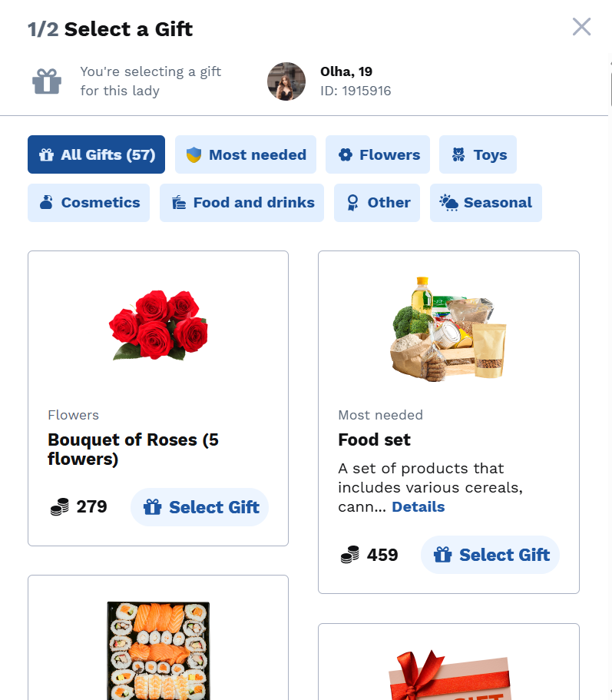
Task: Select the All Gifts (57) filter
Action: (96, 154)
